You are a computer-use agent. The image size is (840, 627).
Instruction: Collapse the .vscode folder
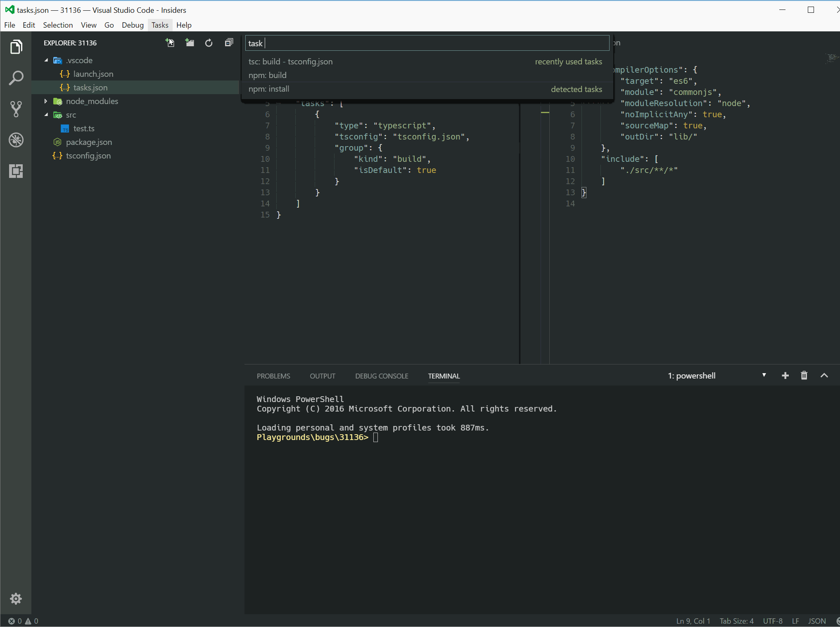tap(46, 60)
